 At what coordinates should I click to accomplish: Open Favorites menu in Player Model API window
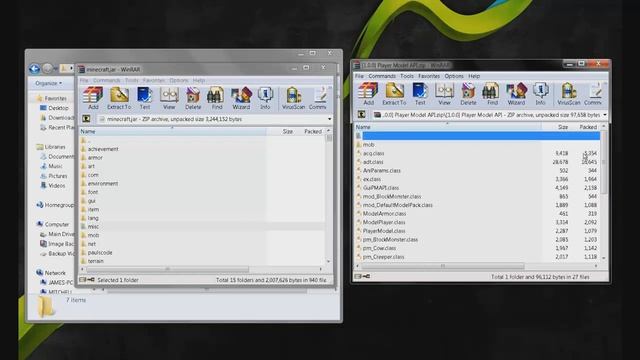(429, 76)
